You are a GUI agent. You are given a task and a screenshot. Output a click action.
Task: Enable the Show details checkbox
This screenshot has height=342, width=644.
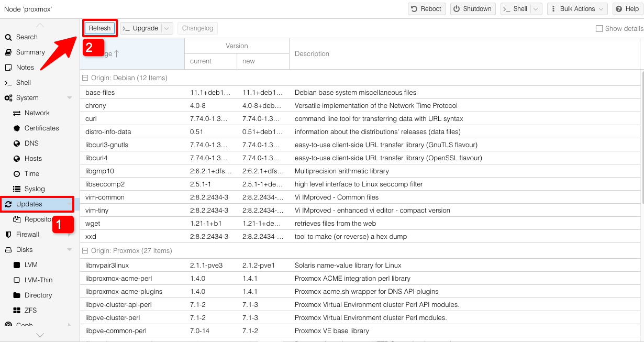(x=599, y=28)
